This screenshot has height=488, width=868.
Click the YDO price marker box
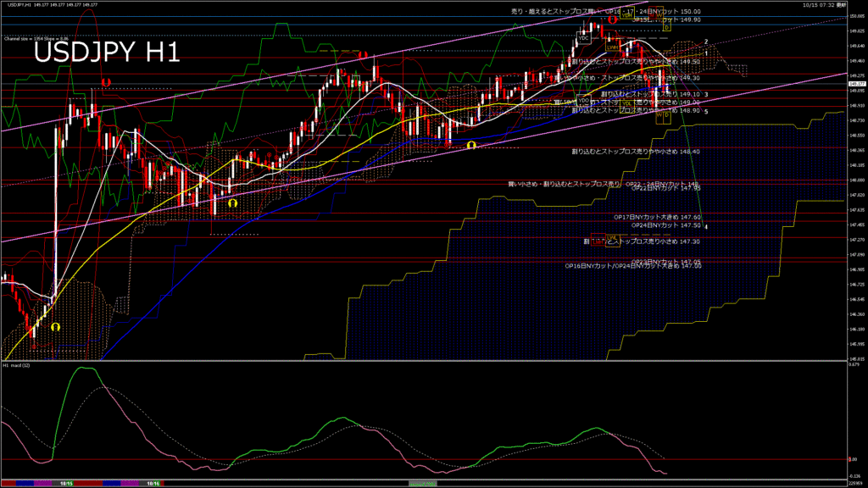583,100
